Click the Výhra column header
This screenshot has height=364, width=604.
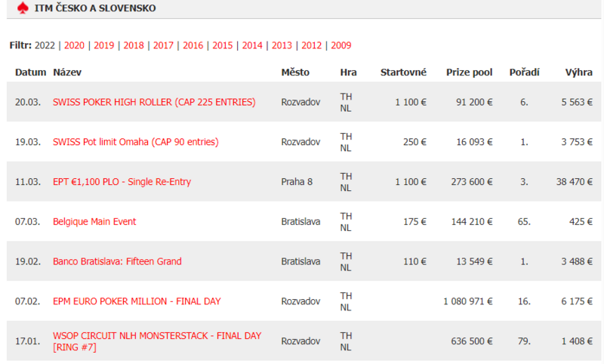(x=578, y=72)
